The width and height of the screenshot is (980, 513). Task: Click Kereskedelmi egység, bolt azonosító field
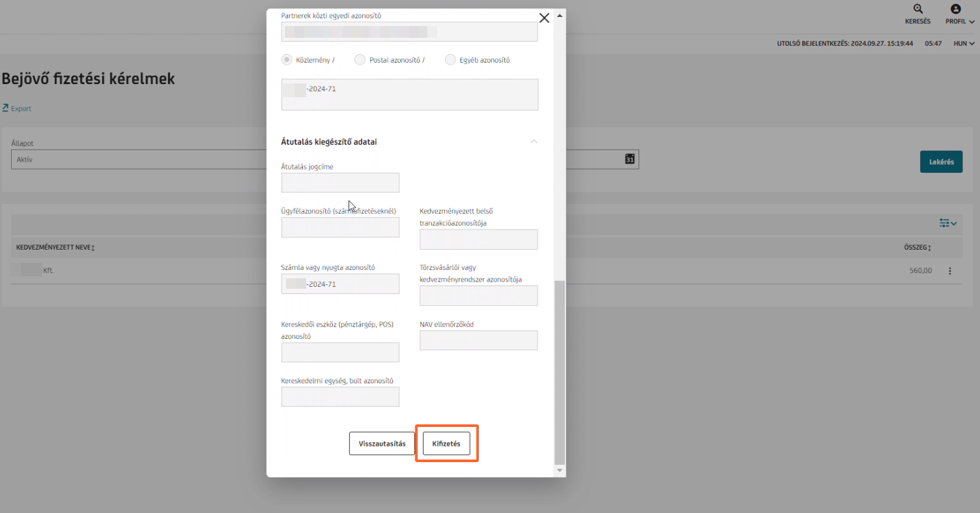340,396
